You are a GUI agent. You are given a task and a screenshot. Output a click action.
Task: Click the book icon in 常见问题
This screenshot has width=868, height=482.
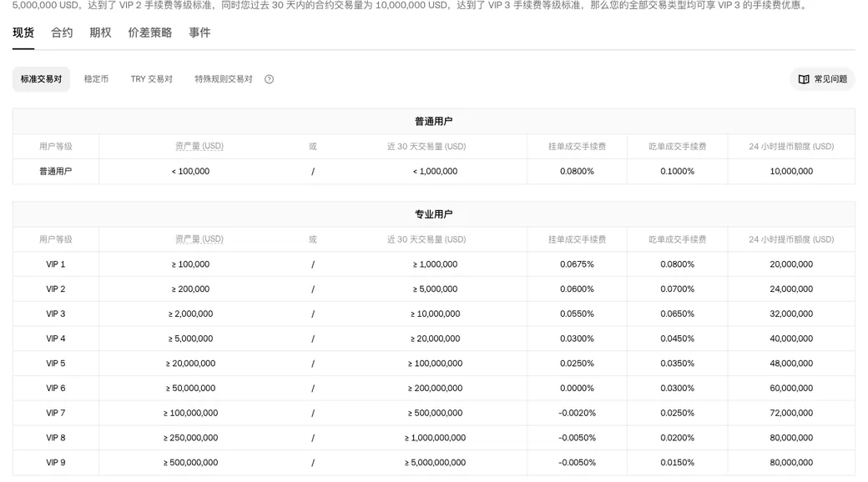804,79
